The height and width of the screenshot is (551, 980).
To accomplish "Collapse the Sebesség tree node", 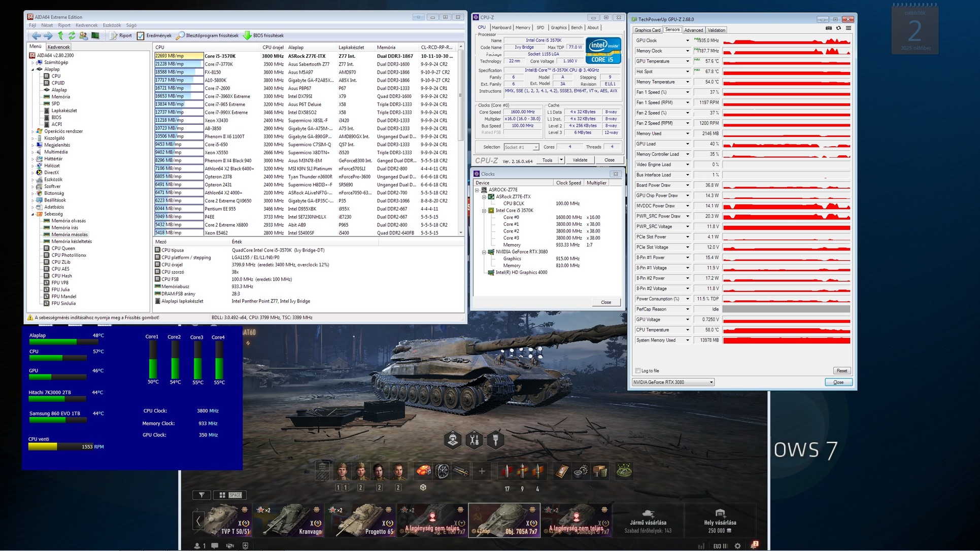I will pyautogui.click(x=33, y=214).
